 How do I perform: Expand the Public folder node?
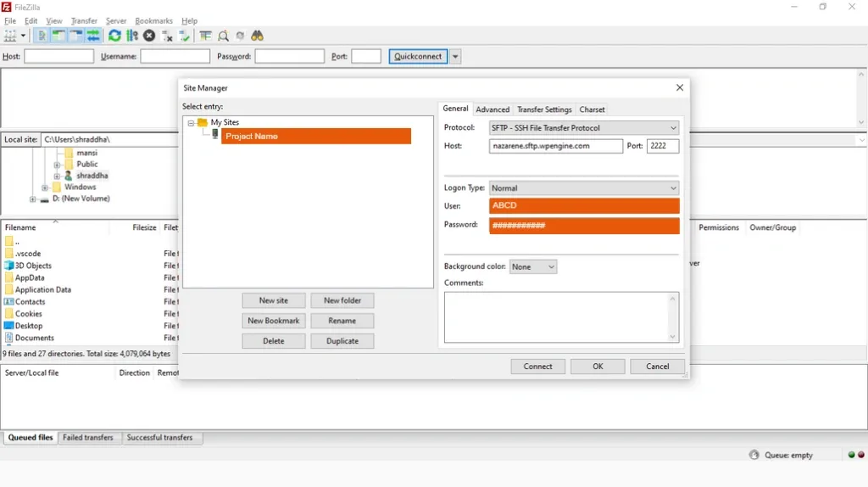[57, 165]
